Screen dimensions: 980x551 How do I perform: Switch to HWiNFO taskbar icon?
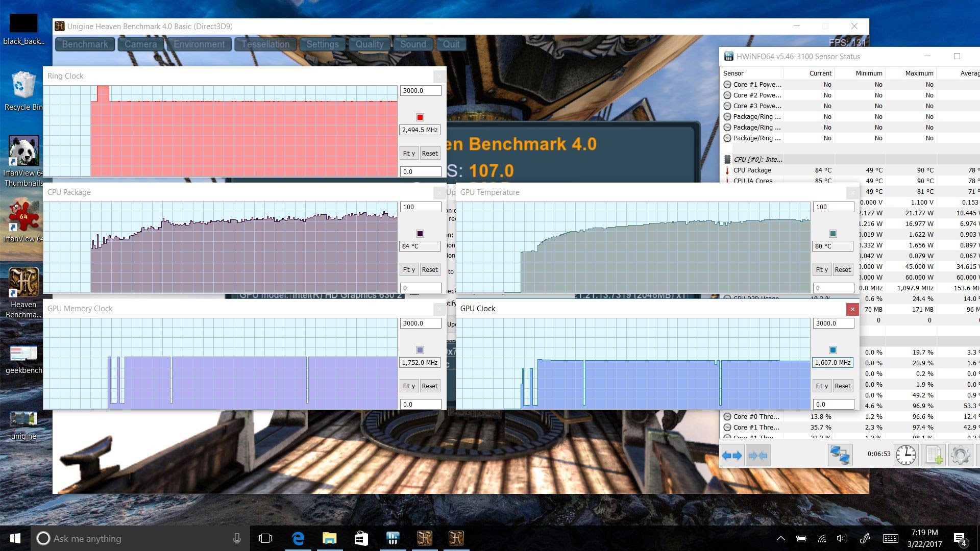(393, 538)
